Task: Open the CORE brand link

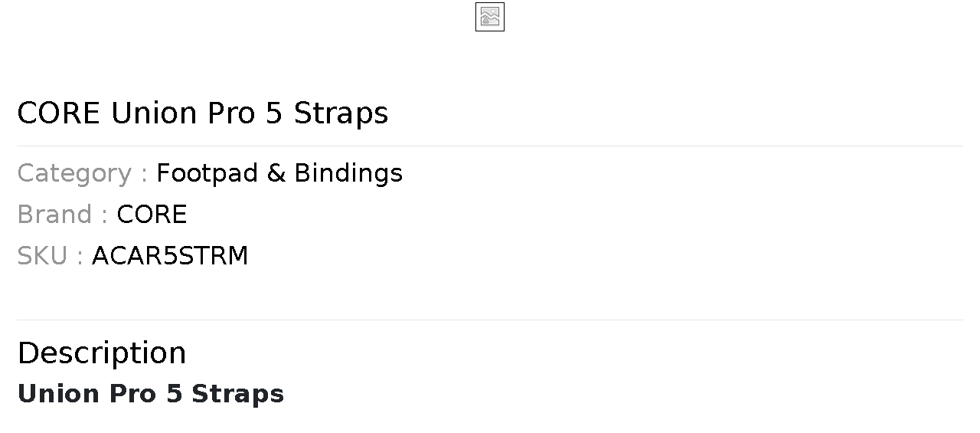Action: click(x=152, y=215)
